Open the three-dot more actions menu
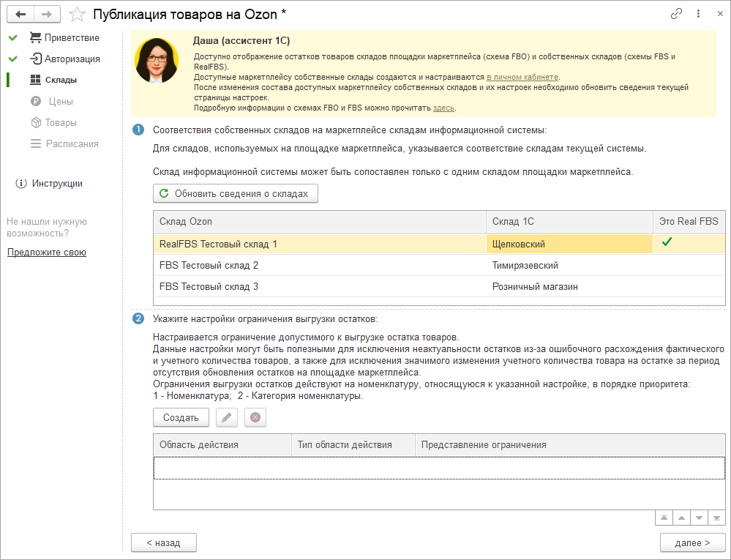 click(x=698, y=14)
